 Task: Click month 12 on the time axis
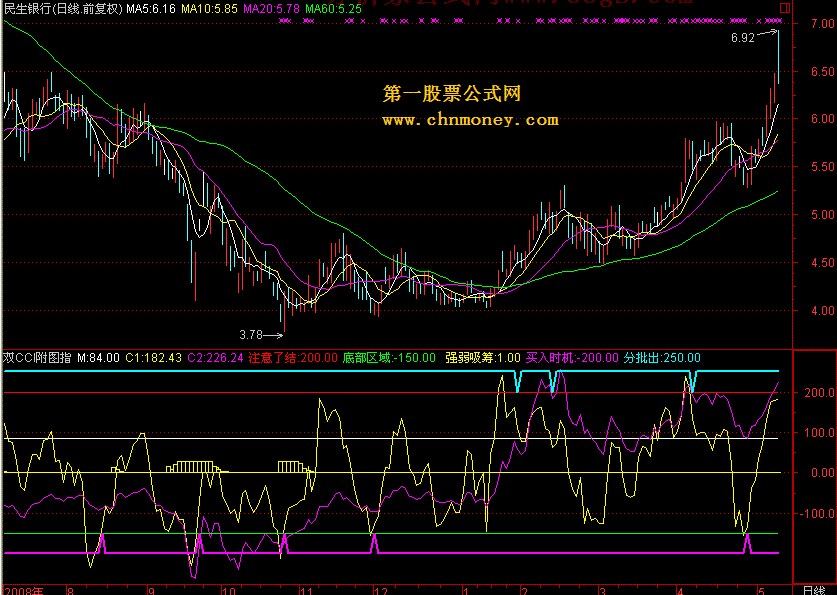[x=380, y=591]
